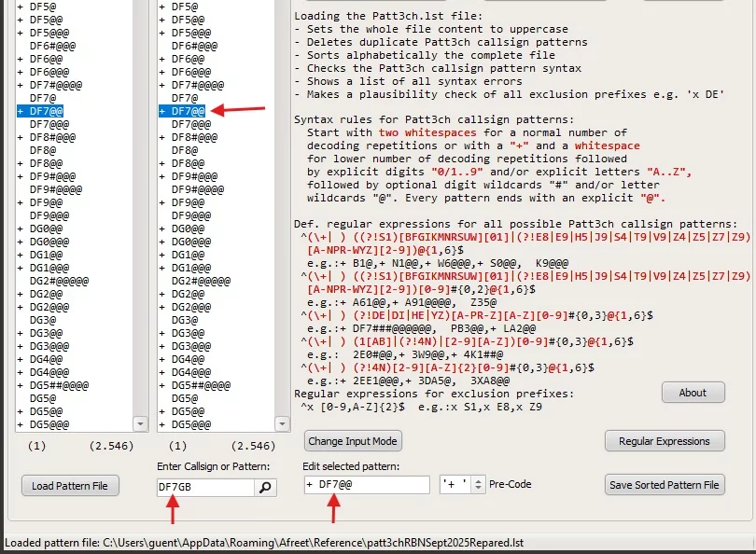Screen dimensions: 756x554
Task: Focus the Enter Callsign or Pattern field
Action: 205,487
